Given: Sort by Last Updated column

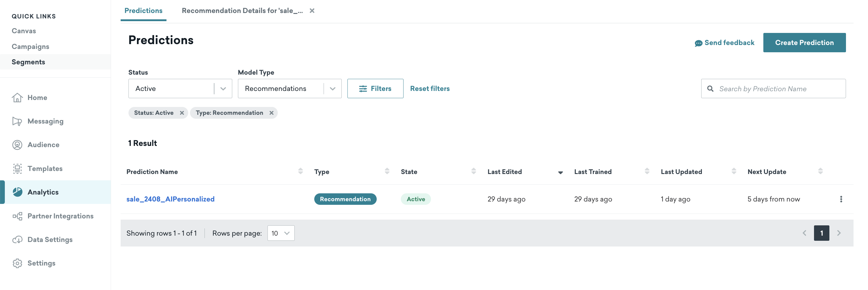Looking at the screenshot, I should pos(734,171).
